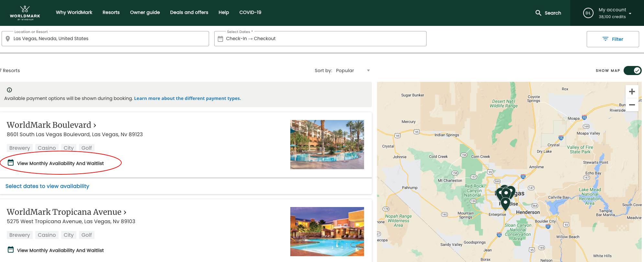Click the Filter button
This screenshot has height=262, width=644.
point(613,39)
